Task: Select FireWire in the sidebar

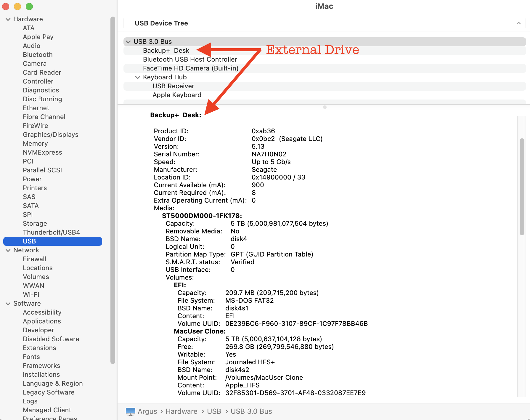Action: 36,126
